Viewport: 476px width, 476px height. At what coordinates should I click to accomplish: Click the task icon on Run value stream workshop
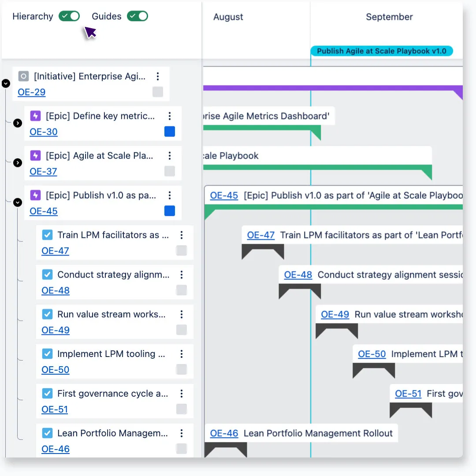click(x=47, y=314)
